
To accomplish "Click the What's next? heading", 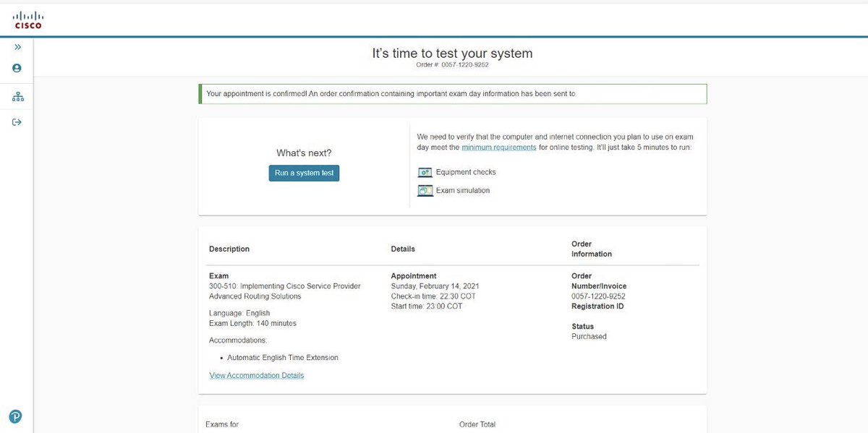I will point(304,153).
